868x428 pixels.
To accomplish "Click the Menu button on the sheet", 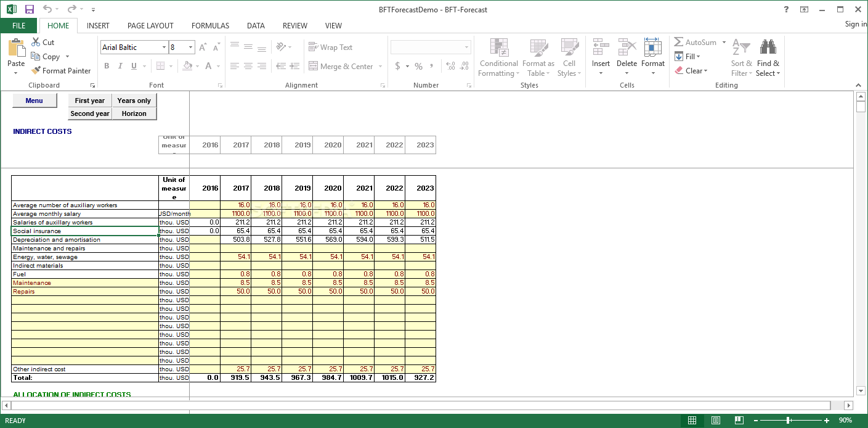I will pos(34,101).
